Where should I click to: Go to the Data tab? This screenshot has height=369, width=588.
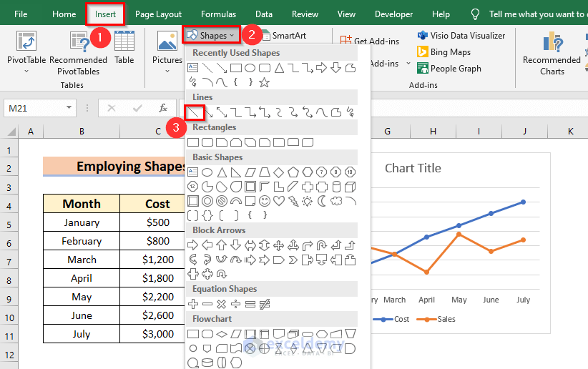coord(264,14)
